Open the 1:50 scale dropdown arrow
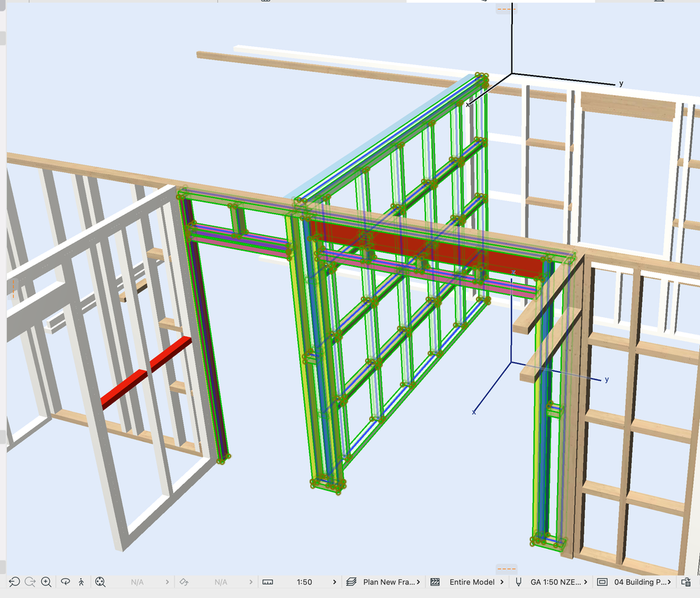 pos(334,582)
